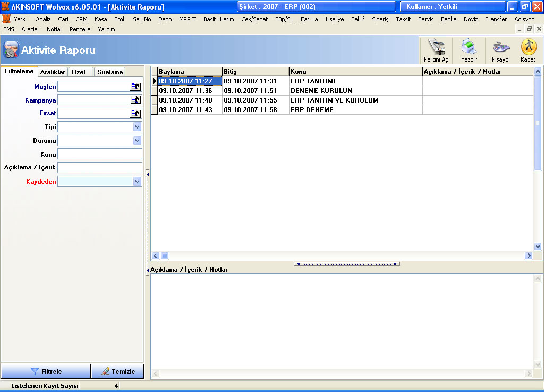Click start time 09.10.2007 11:36 cell
Image resolution: width=544 pixels, height=392 pixels.
pyautogui.click(x=190, y=90)
